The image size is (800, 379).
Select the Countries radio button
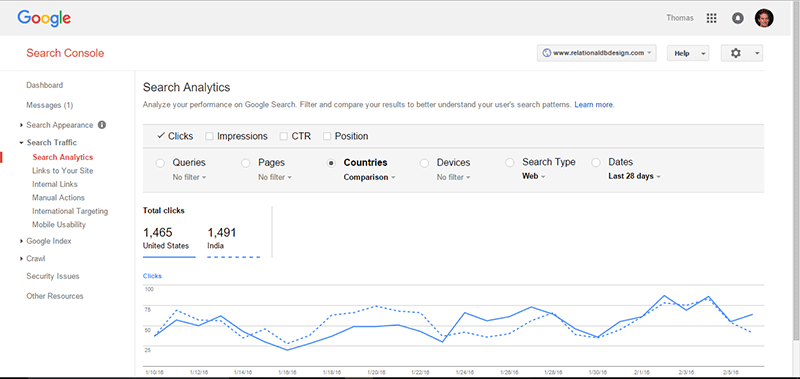tap(331, 163)
